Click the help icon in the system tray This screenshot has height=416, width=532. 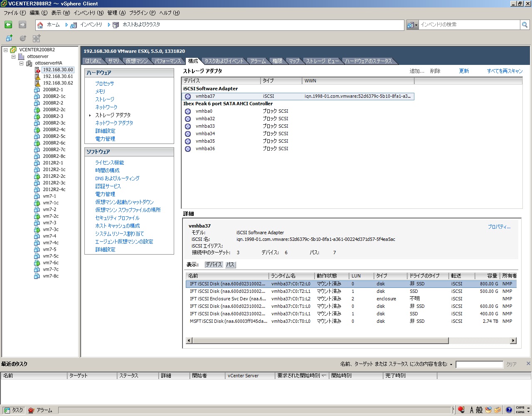click(508, 410)
